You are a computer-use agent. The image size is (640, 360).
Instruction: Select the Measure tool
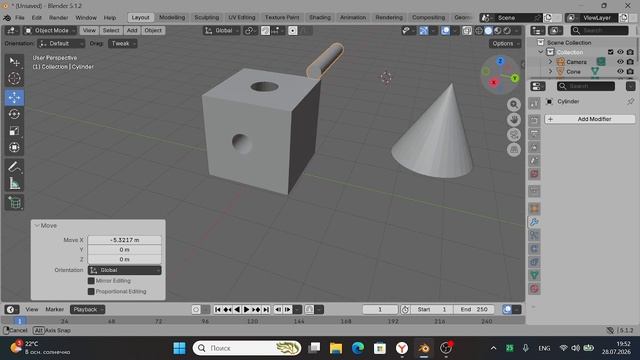14,184
